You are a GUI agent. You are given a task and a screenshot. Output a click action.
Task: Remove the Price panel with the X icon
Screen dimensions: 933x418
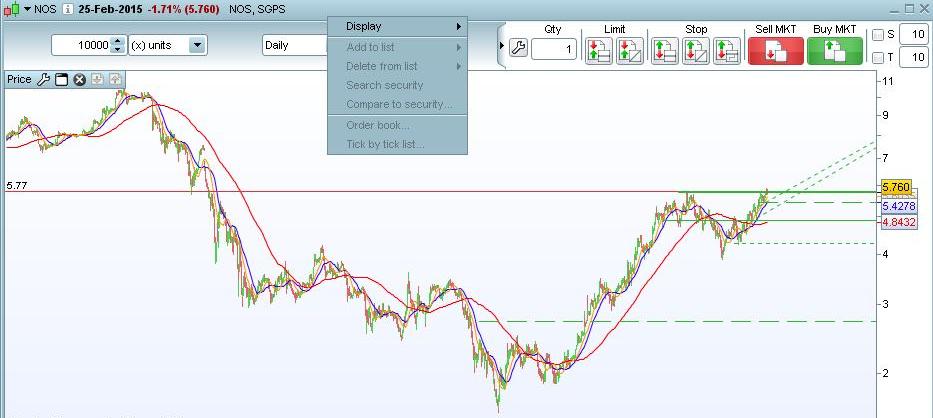79,79
